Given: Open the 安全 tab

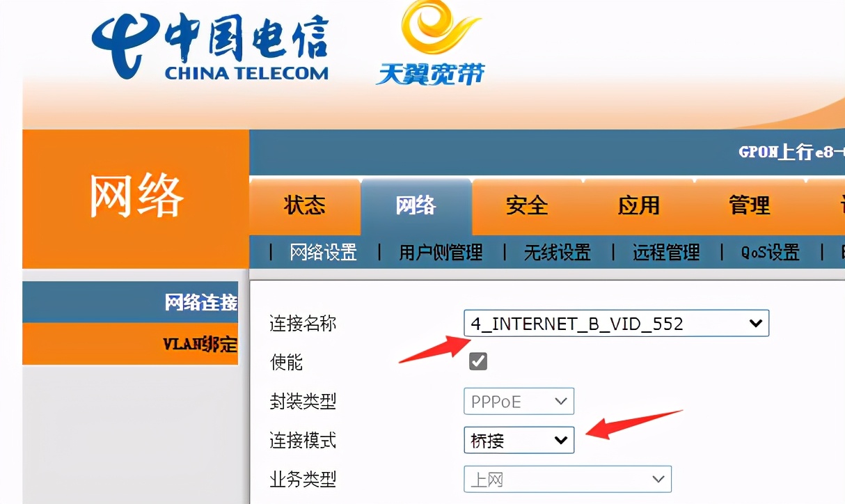Looking at the screenshot, I should [528, 206].
